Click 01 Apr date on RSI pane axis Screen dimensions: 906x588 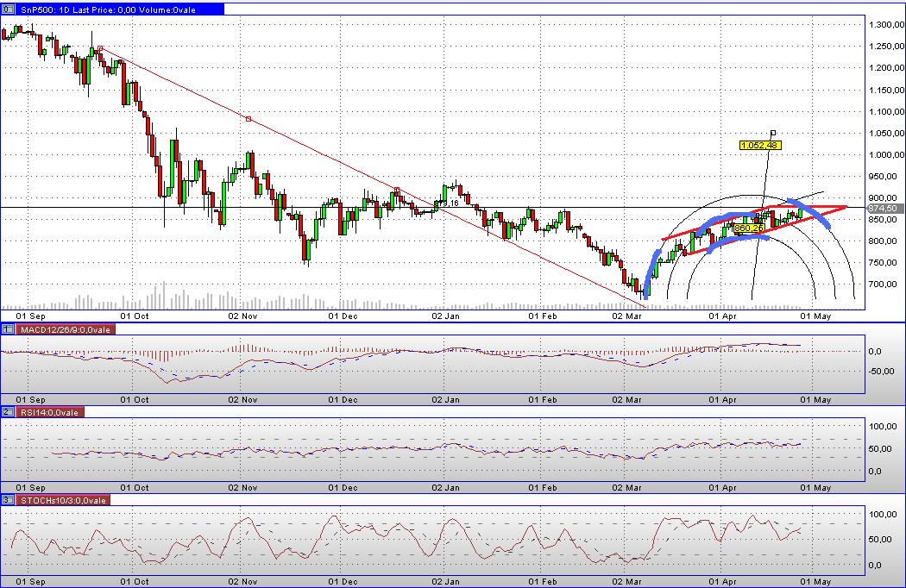[x=723, y=487]
